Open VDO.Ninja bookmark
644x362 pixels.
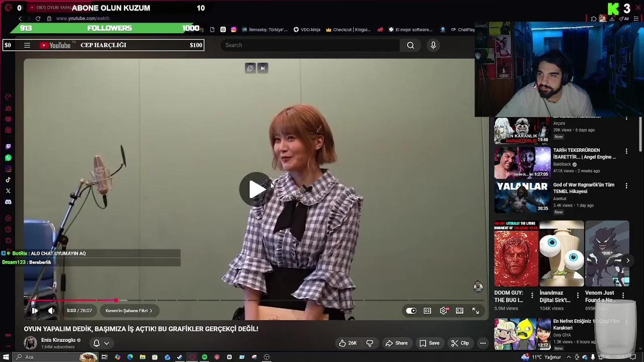(x=306, y=30)
